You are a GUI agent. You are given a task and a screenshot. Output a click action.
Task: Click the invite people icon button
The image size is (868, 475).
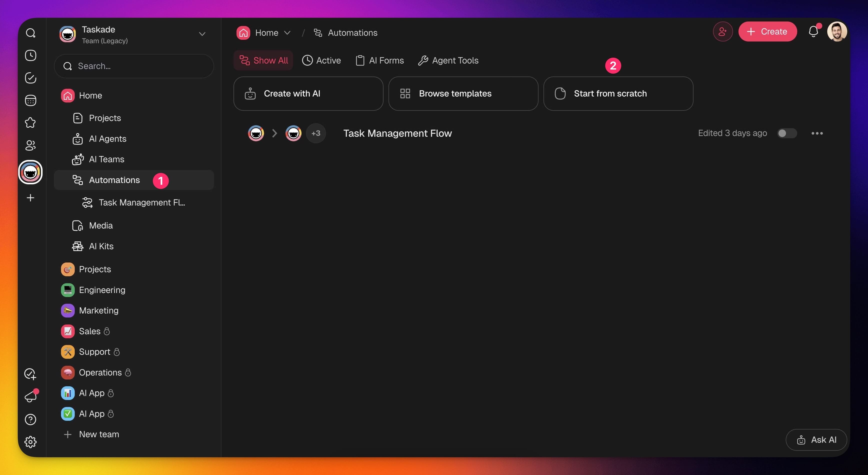(722, 32)
